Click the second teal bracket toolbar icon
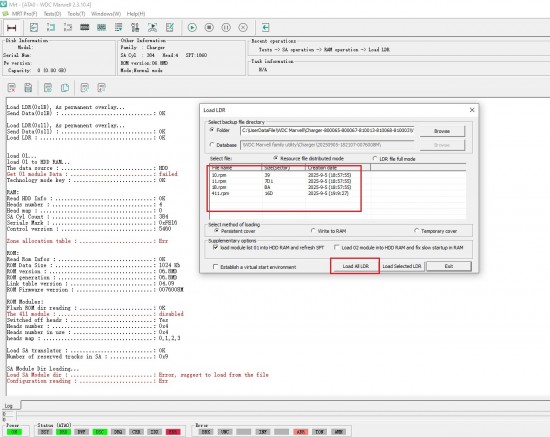This screenshot has height=437, width=550. pyautogui.click(x=51, y=27)
